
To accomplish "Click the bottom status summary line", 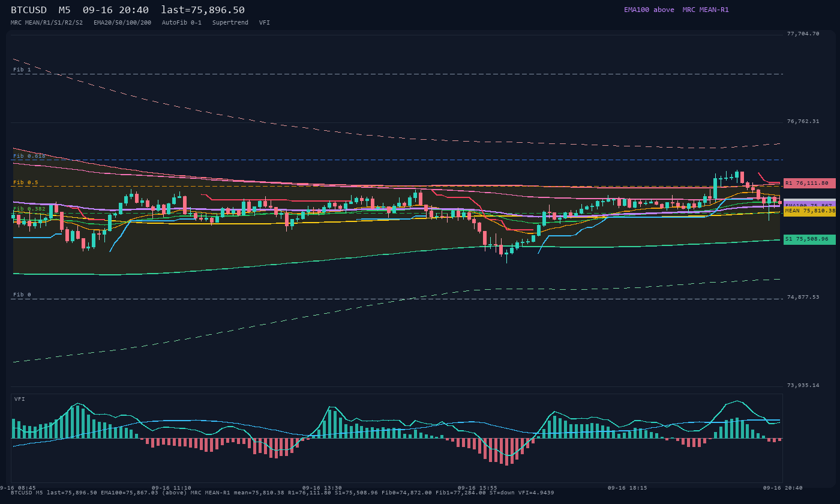I will [283, 493].
